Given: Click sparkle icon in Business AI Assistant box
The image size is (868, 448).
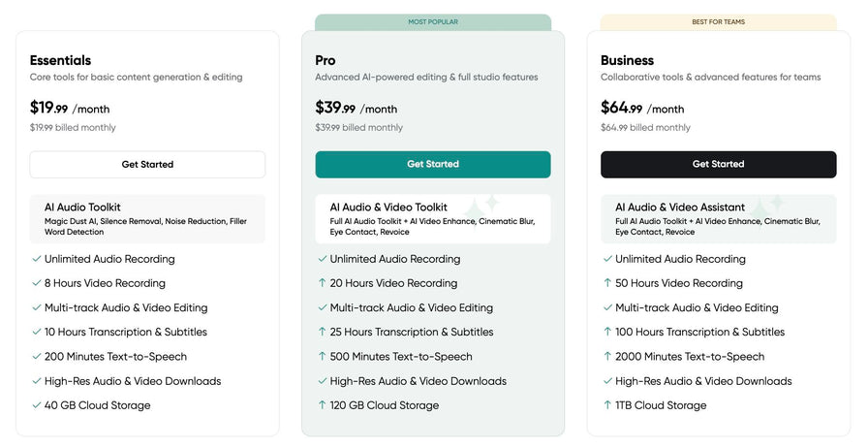Looking at the screenshot, I should pos(767,207).
